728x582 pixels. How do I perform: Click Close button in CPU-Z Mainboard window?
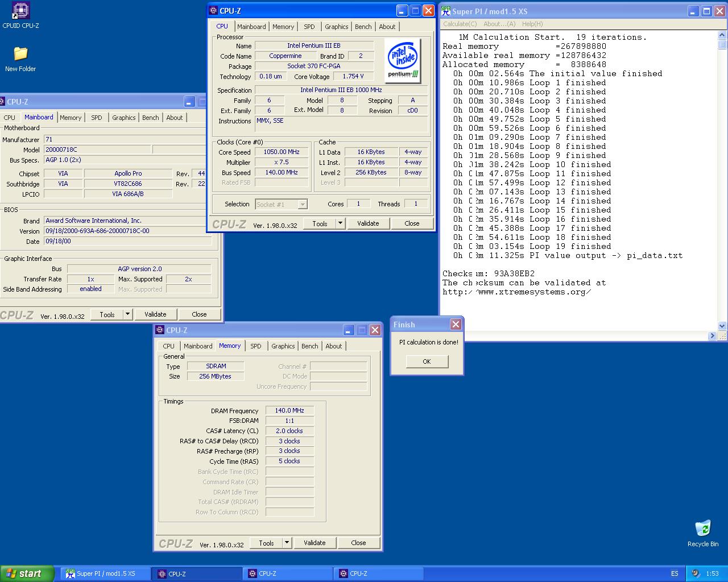click(199, 314)
